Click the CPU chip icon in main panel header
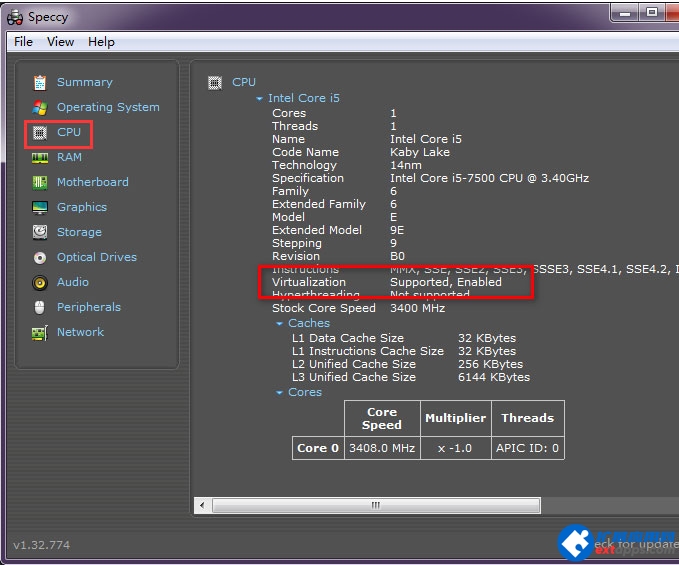 [215, 82]
